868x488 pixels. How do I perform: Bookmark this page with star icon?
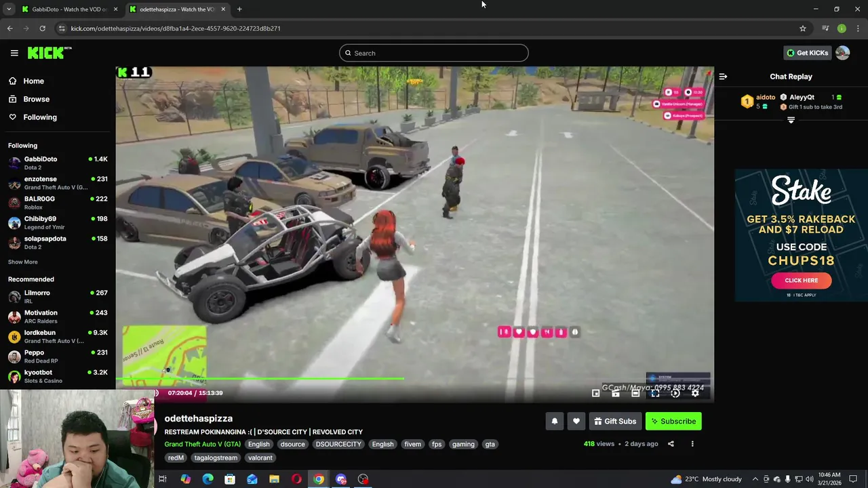(x=803, y=28)
